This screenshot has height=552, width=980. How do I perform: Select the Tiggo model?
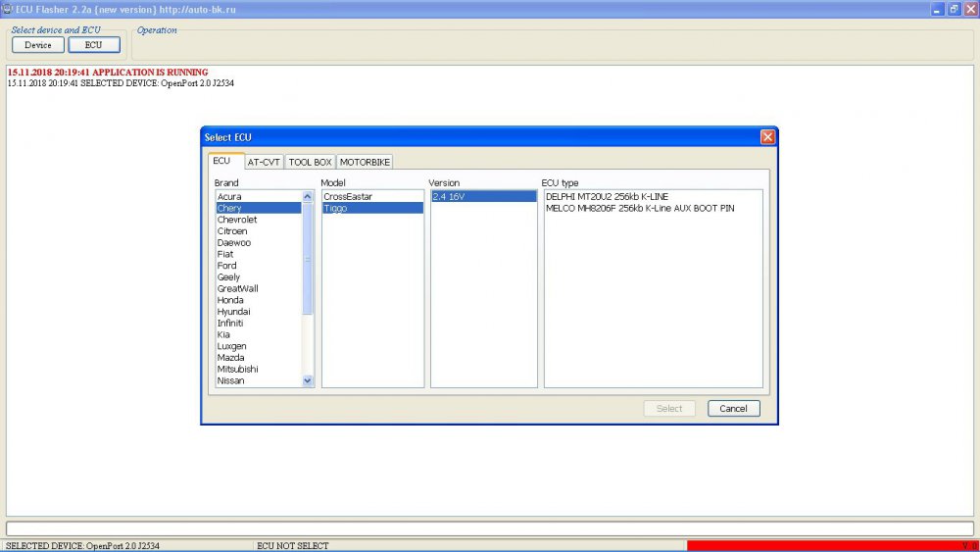tap(335, 209)
